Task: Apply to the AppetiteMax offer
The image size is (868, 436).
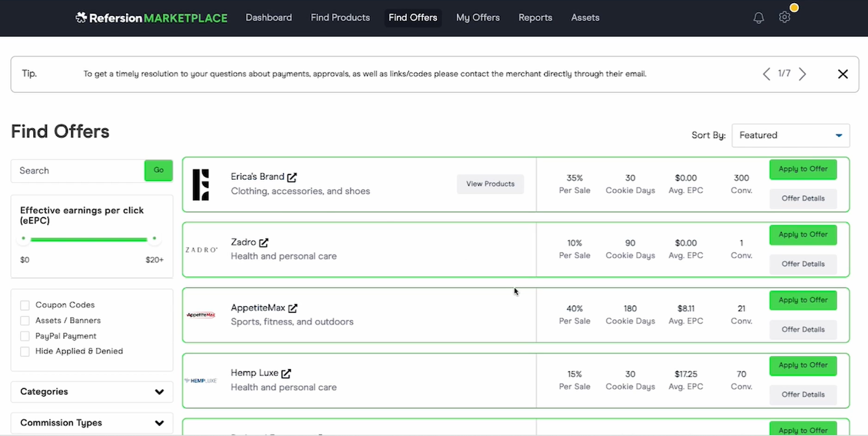Action: (803, 300)
